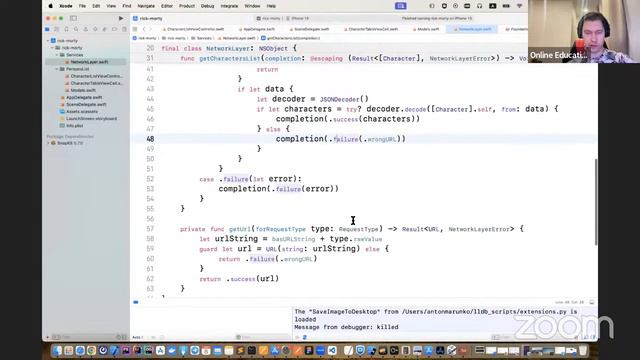640x360 pixels.
Task: Open the Bookmarks navigator icon
Action: pos(67,29)
